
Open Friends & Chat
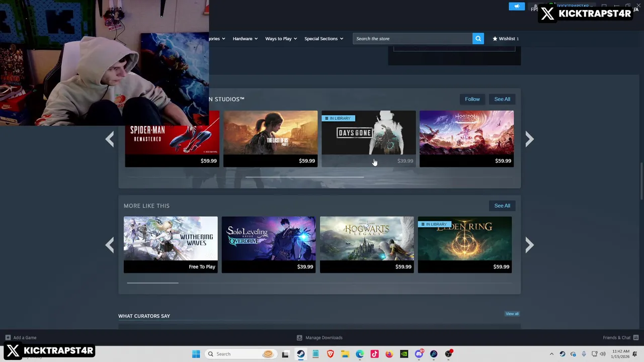coord(616,337)
